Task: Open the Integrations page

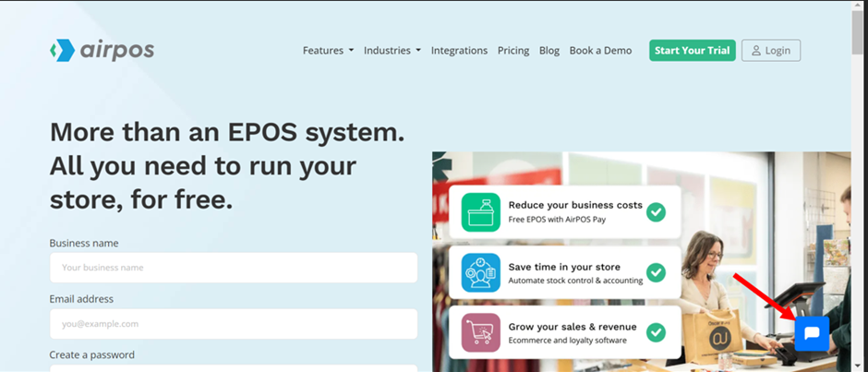Action: coord(460,51)
